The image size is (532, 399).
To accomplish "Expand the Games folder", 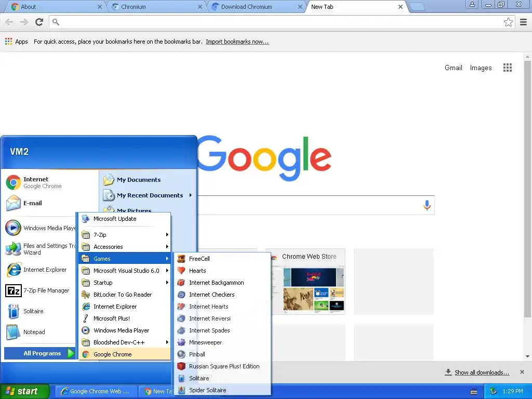I will tap(125, 259).
